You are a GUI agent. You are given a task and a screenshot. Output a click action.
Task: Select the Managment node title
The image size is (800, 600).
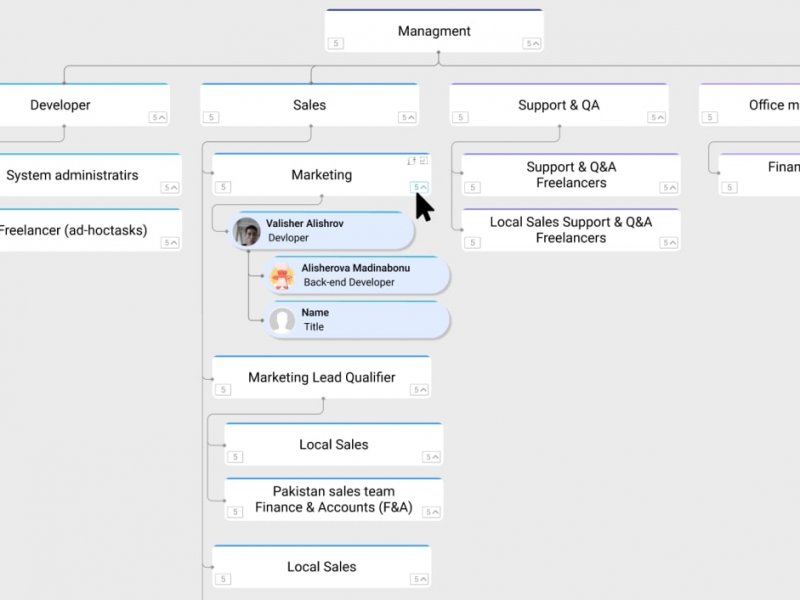click(x=434, y=31)
